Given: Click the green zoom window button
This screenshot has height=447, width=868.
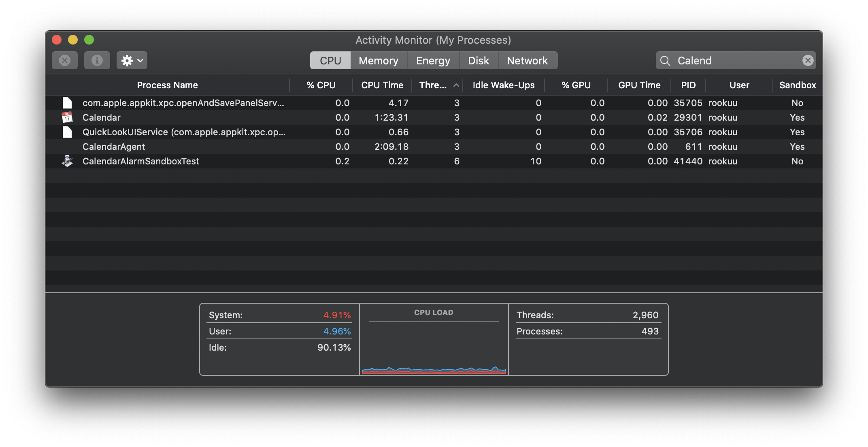Looking at the screenshot, I should [x=89, y=40].
